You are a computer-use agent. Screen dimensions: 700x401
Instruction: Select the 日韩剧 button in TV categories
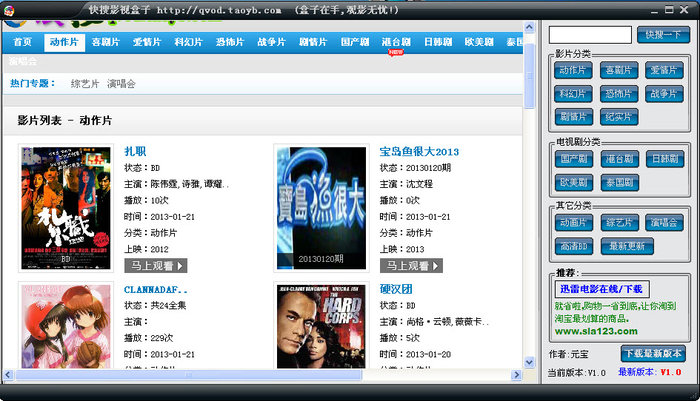(665, 159)
